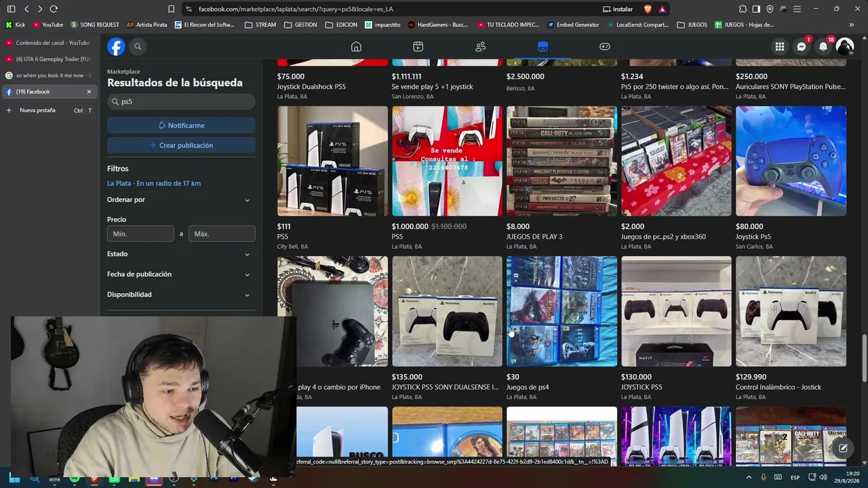Open the browser extensions puzzle icon
Screen dimensions: 868x488
(x=743, y=9)
